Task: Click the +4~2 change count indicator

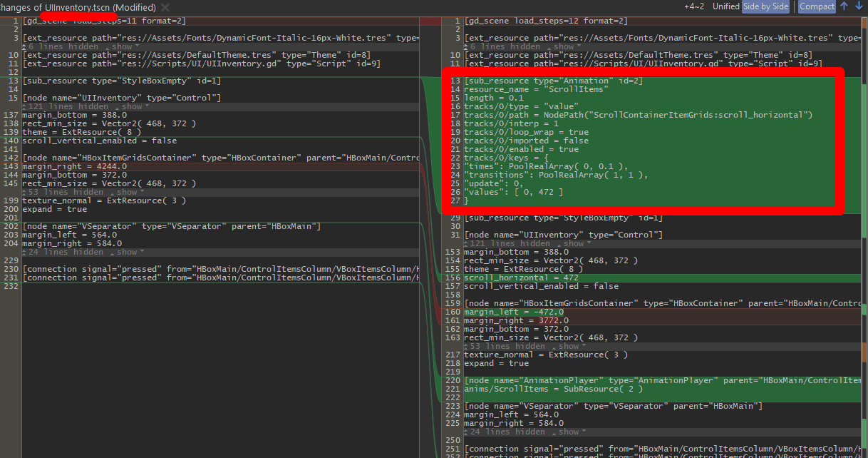Action: click(x=695, y=6)
